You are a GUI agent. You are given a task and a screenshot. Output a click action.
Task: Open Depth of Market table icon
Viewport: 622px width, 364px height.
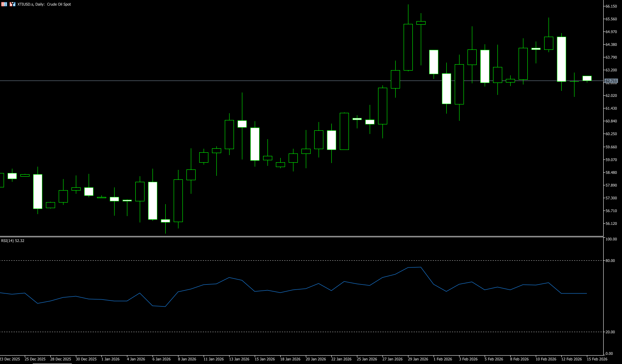click(4, 4)
